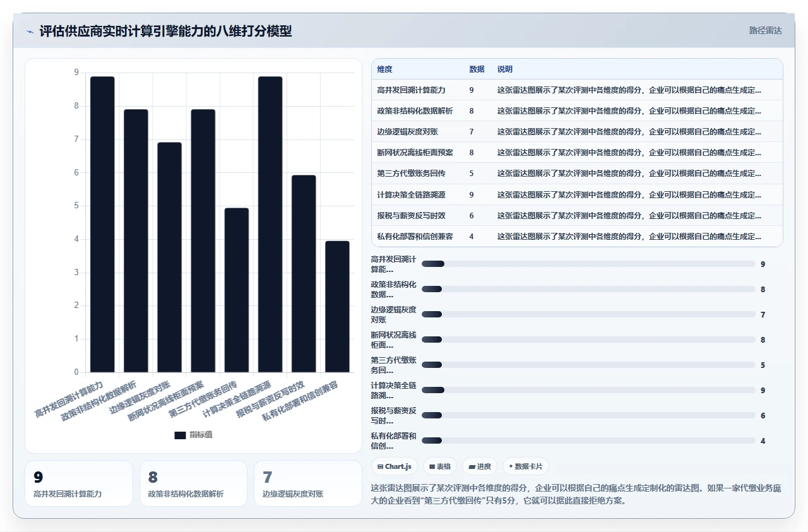Screen dimensions: 808x532
Task: Click the table value 4 for 私有化部署和信创兼容
Action: click(472, 237)
